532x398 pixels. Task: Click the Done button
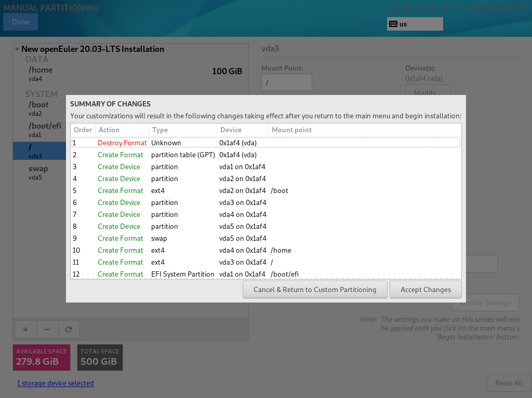(20, 22)
